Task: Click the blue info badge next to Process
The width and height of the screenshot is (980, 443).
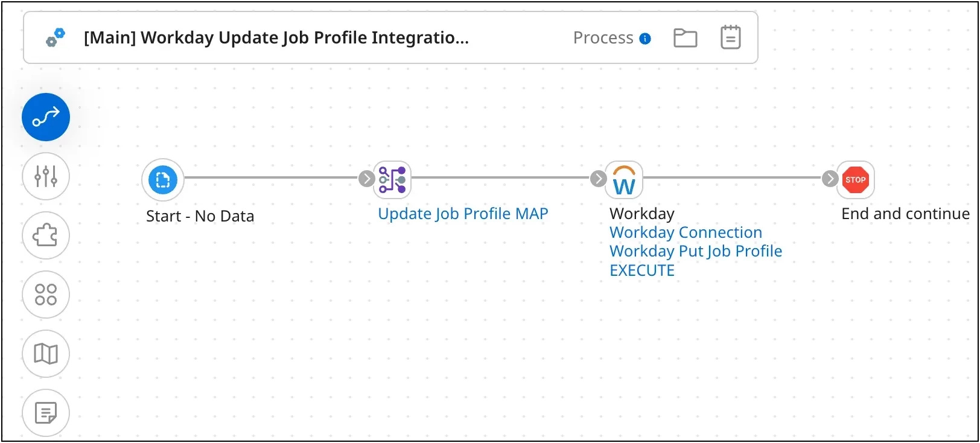Action: click(x=645, y=38)
